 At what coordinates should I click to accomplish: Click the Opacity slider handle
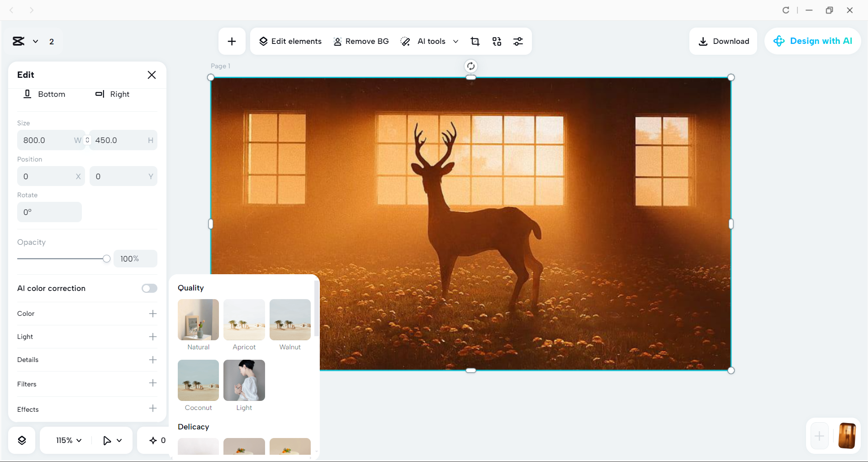(x=106, y=258)
